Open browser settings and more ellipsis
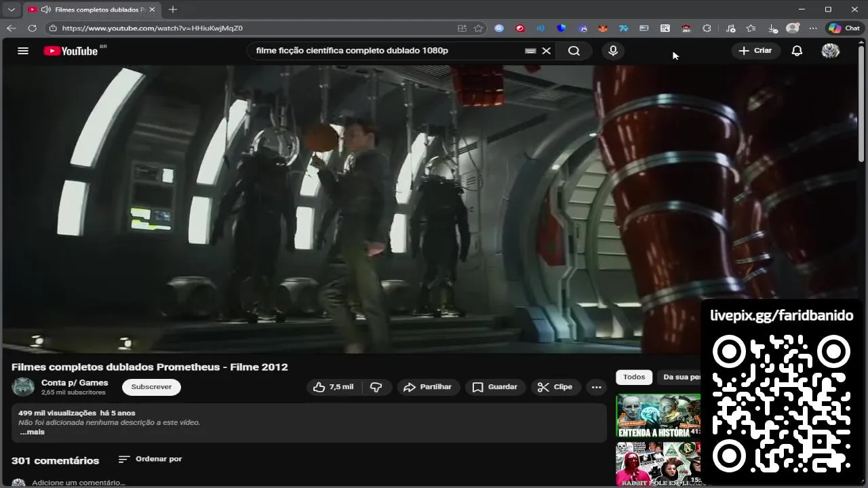Viewport: 868px width, 488px height. [813, 28]
